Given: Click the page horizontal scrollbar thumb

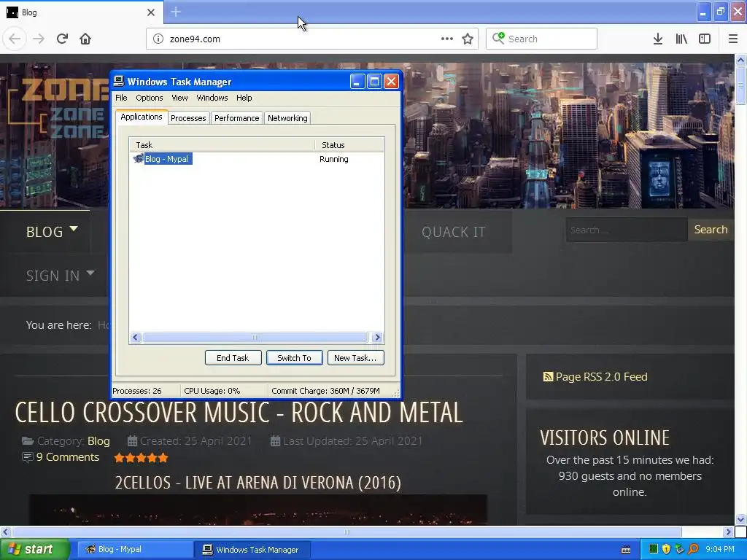Looking at the screenshot, I should tap(347, 532).
